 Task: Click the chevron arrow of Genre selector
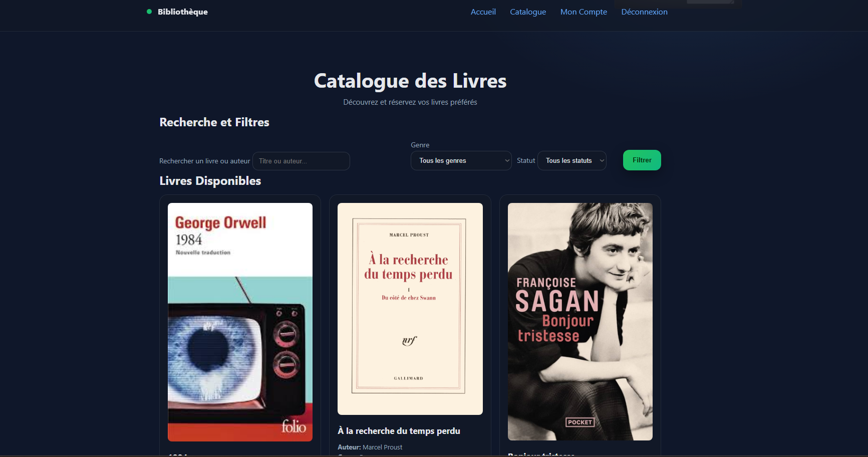[x=507, y=160]
